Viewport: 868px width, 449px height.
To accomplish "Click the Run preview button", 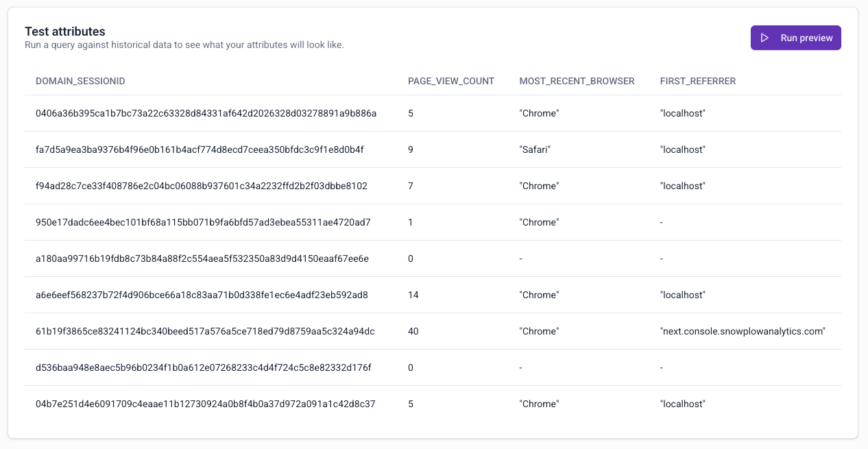I will [795, 38].
